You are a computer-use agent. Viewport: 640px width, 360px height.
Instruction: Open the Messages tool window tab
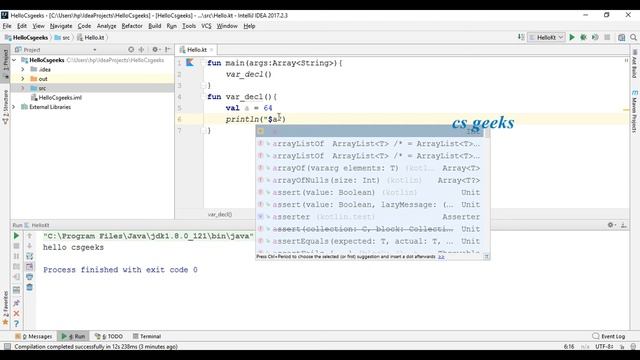click(34, 336)
